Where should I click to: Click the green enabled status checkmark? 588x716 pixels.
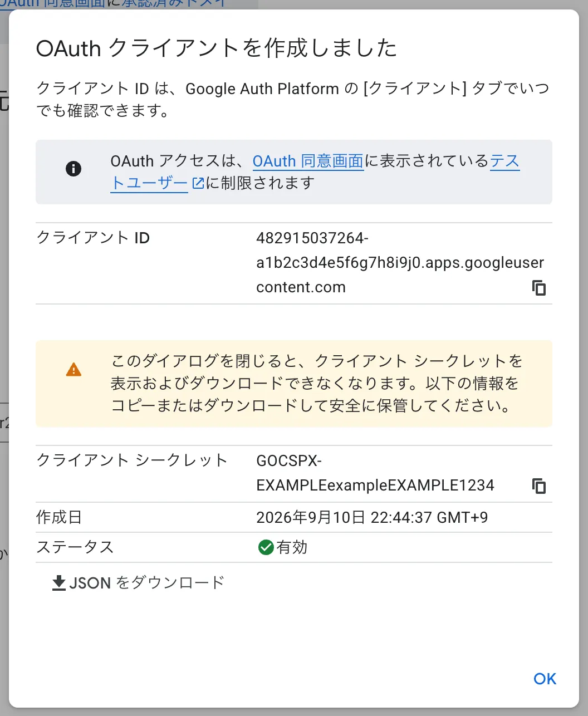click(266, 547)
